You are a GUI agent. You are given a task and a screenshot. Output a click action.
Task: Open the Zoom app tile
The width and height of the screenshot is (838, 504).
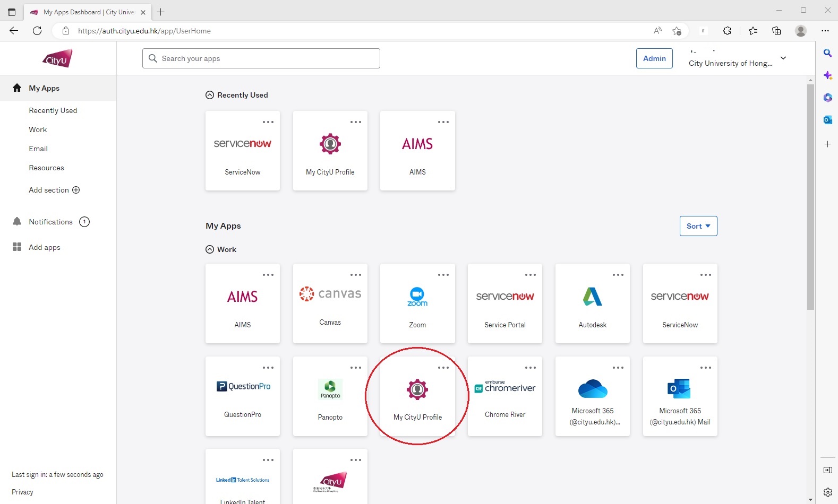[x=417, y=305]
